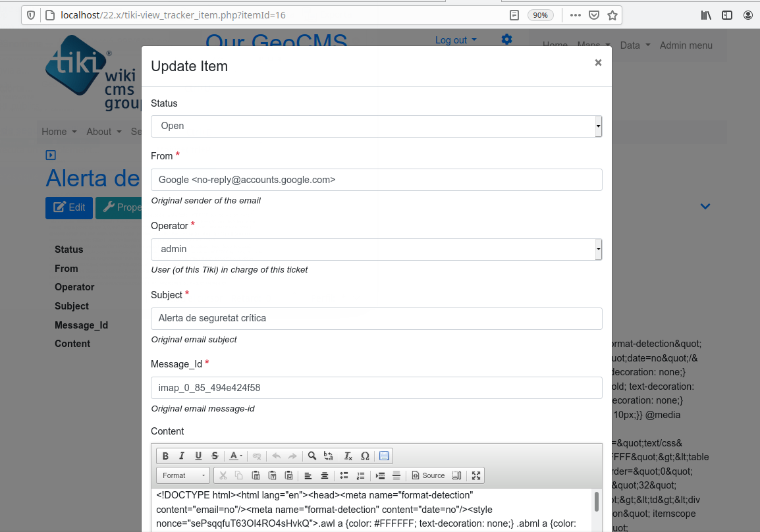Apply underline in the Content editor
Image resolution: width=760 pixels, height=532 pixels.
click(x=198, y=456)
